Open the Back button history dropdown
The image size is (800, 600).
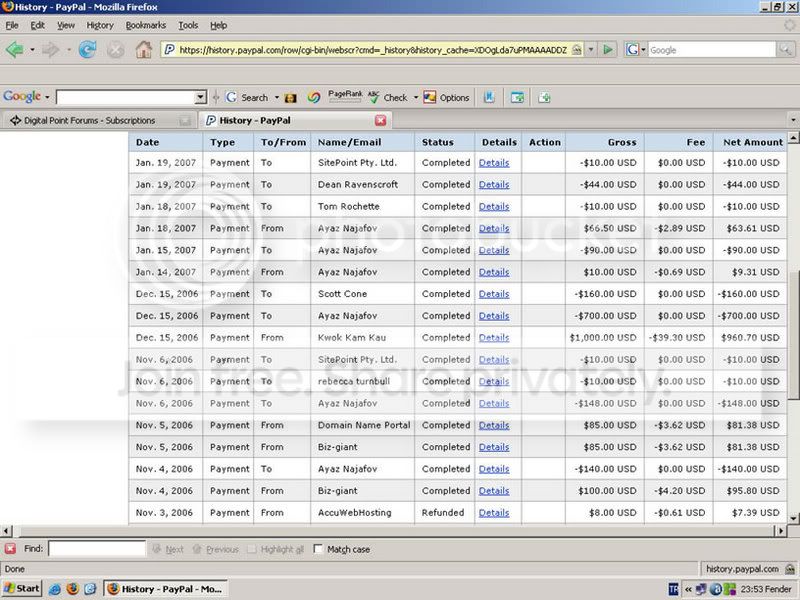point(32,50)
